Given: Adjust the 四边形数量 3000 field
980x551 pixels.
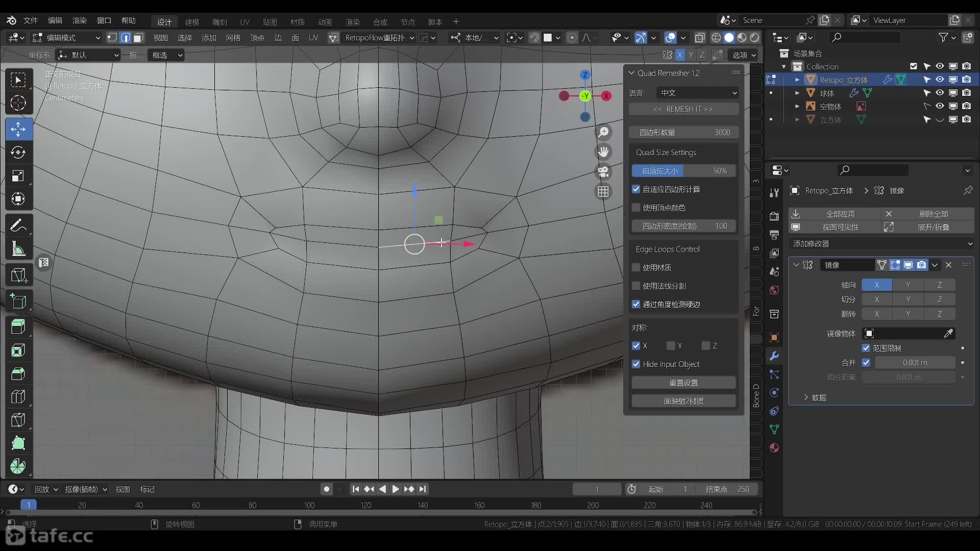Looking at the screenshot, I should tap(683, 132).
